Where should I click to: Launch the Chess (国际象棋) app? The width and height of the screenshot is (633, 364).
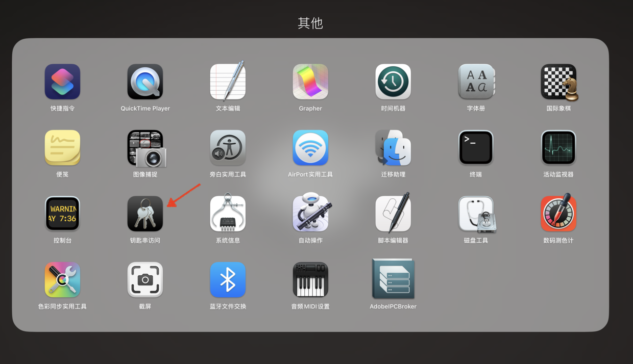point(558,82)
